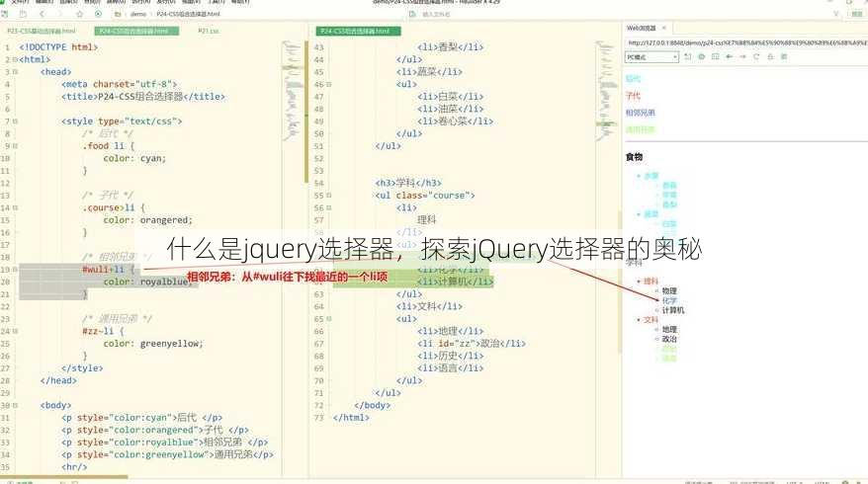The height and width of the screenshot is (484, 868).
Task: Collapse the ul fold on line 65
Action: click(x=329, y=319)
